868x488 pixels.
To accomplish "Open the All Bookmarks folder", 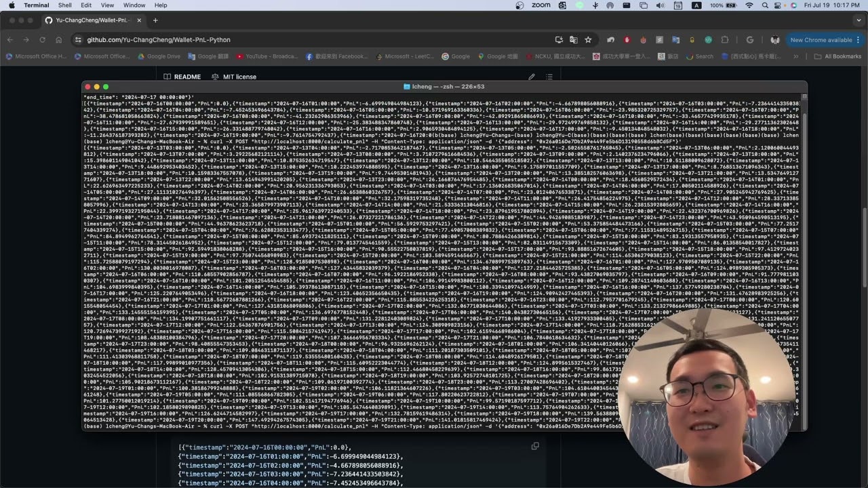I will click(837, 56).
